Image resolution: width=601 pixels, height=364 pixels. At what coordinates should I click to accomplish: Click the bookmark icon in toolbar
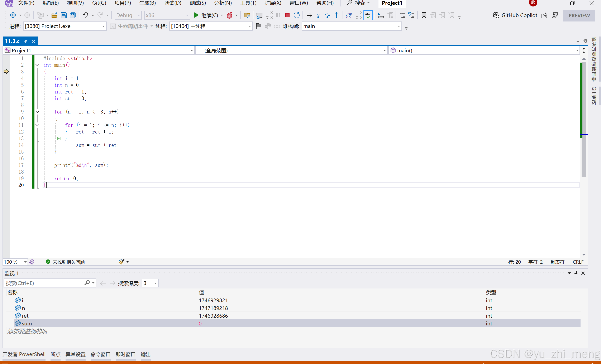(424, 15)
